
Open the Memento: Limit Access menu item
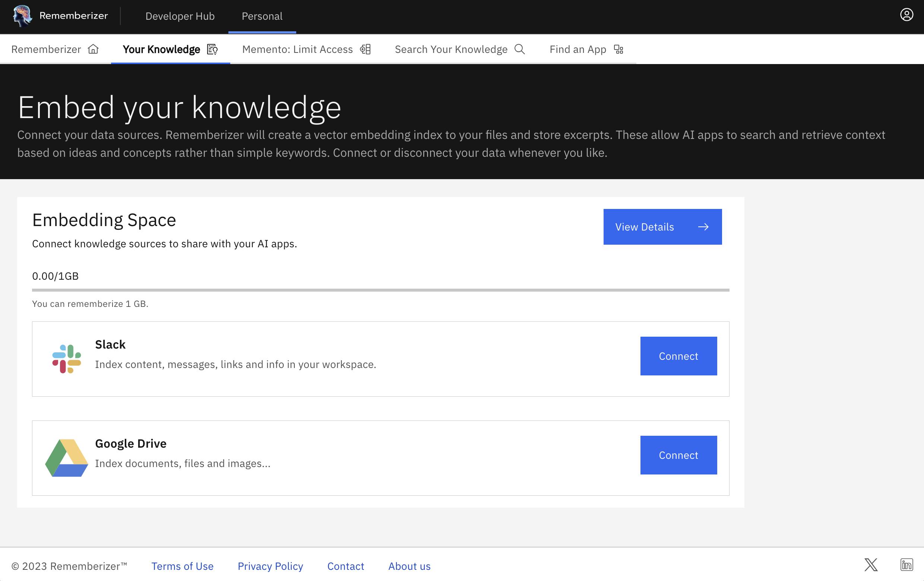(x=297, y=49)
